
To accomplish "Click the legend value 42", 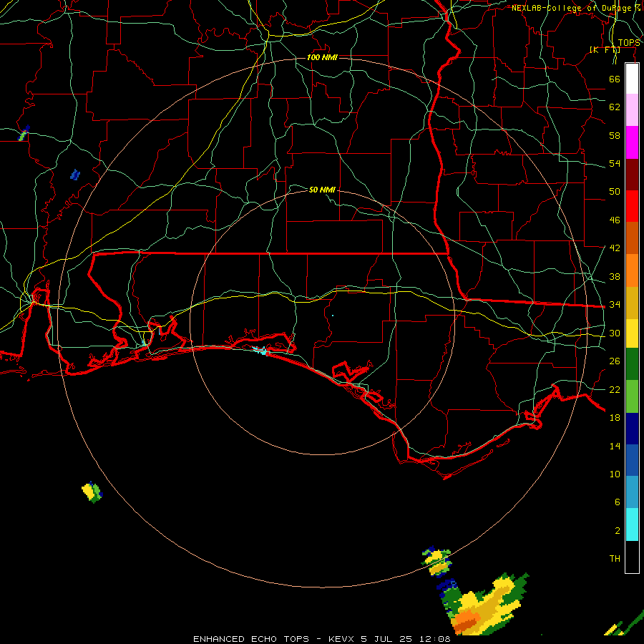I will click(615, 248).
